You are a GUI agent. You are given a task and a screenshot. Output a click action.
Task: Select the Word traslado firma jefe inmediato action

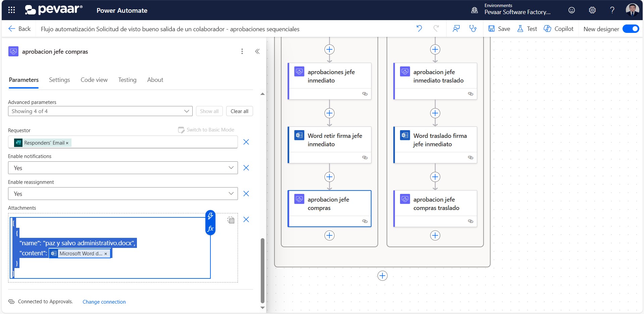[x=435, y=145]
